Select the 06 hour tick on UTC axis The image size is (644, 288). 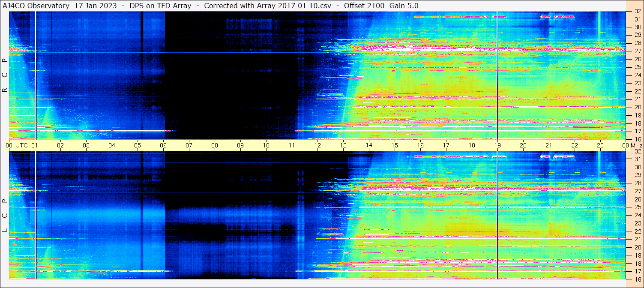(x=163, y=145)
